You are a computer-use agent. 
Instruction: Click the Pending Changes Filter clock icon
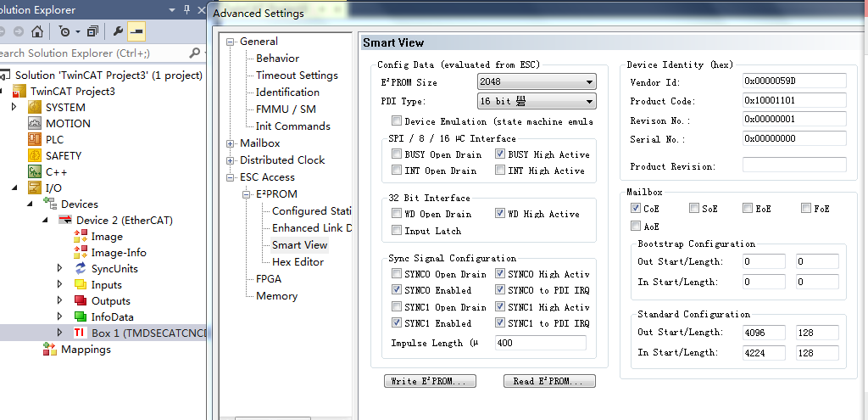pos(64,31)
